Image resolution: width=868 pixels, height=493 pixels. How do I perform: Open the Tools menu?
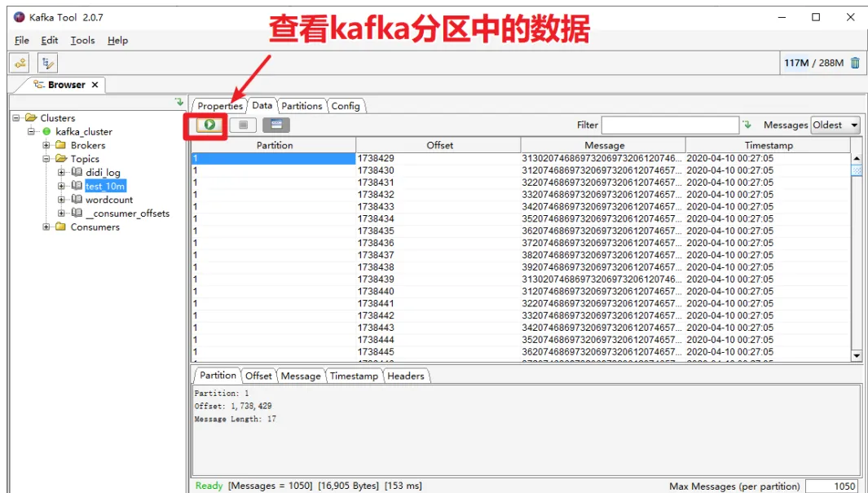[82, 41]
